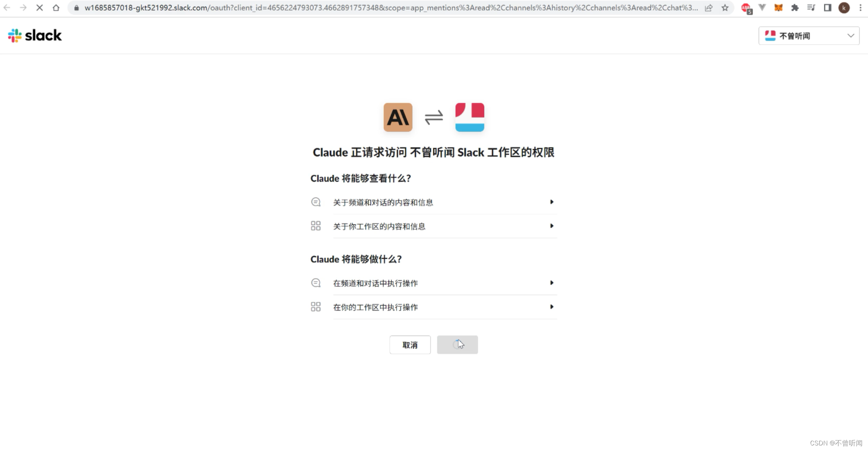The width and height of the screenshot is (868, 450).
Task: Click the 取消 button
Action: pos(410,345)
